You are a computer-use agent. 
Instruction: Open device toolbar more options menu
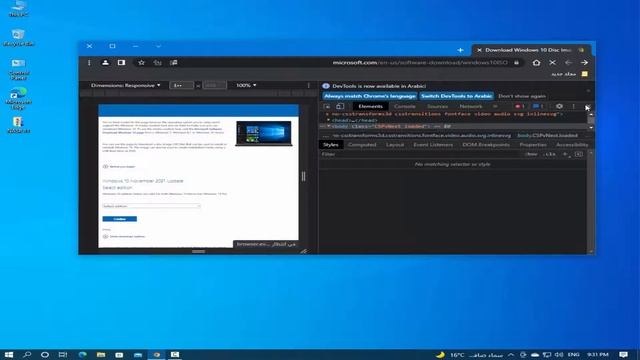(309, 85)
